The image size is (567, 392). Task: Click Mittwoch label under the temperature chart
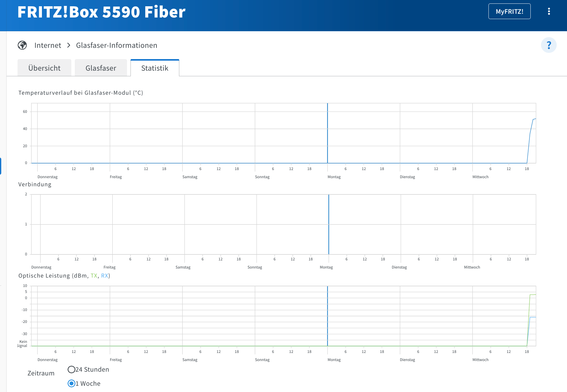click(x=480, y=177)
